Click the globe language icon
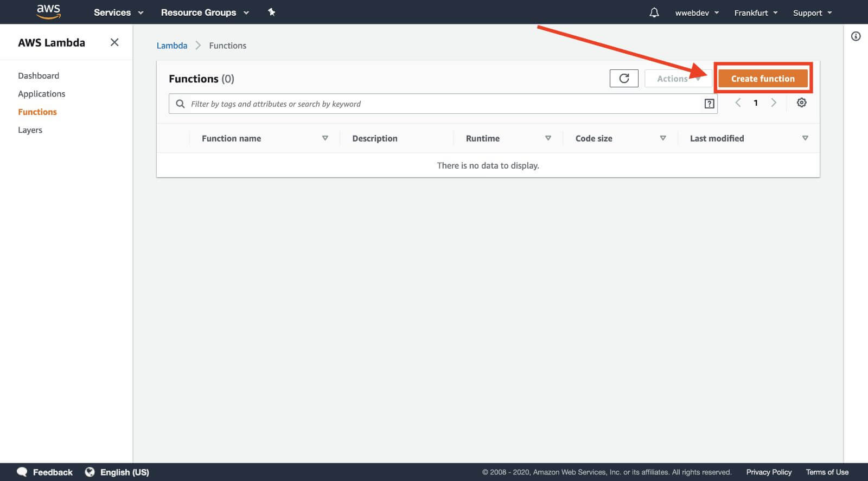Image resolution: width=868 pixels, height=481 pixels. pyautogui.click(x=90, y=472)
